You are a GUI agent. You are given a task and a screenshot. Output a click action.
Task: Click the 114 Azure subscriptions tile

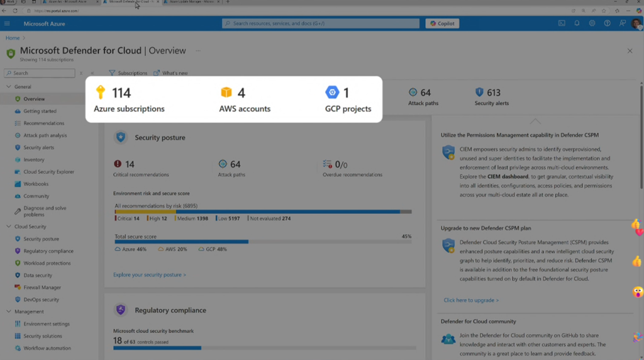click(129, 99)
